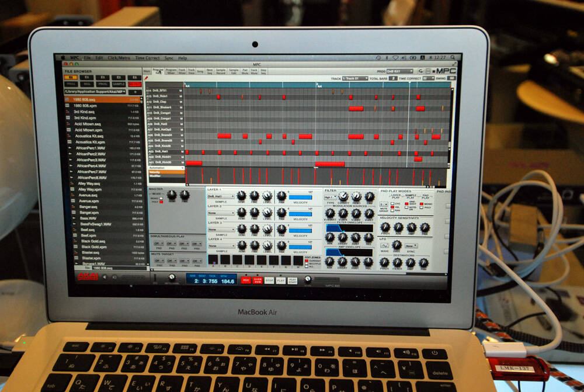Open Spotlight search in the menu bar
Image resolution: width=584 pixels, height=392 pixels.
click(453, 57)
